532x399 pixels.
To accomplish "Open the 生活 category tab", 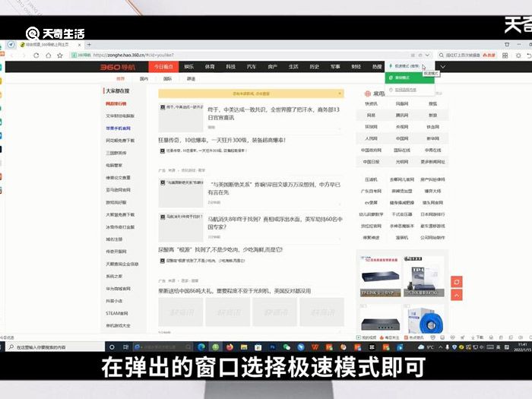I will (x=293, y=67).
